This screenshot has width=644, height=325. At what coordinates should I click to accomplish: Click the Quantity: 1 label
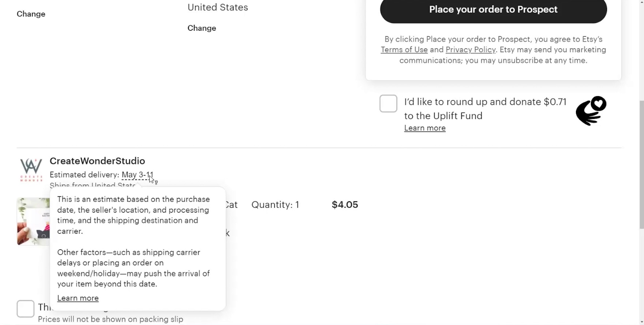[275, 205]
